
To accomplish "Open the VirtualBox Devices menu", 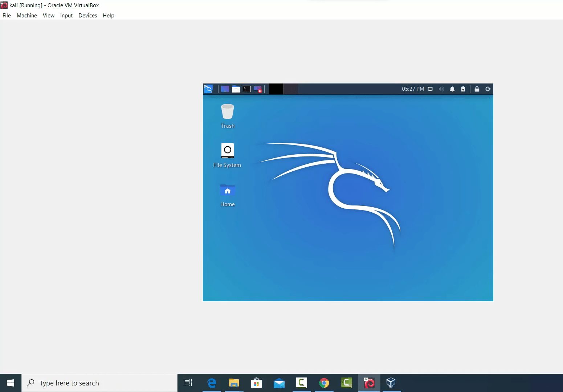I will pos(88,16).
